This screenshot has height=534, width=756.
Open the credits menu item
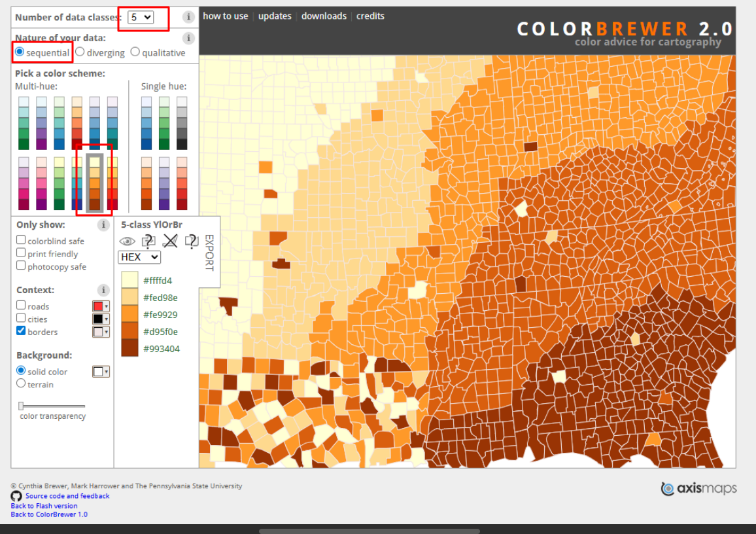(370, 16)
